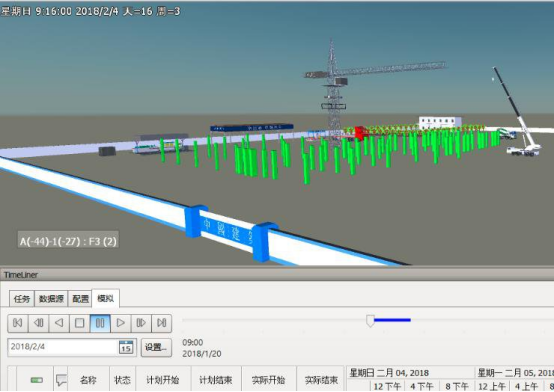
Task: Pause the running simulation
Action: pyautogui.click(x=100, y=323)
